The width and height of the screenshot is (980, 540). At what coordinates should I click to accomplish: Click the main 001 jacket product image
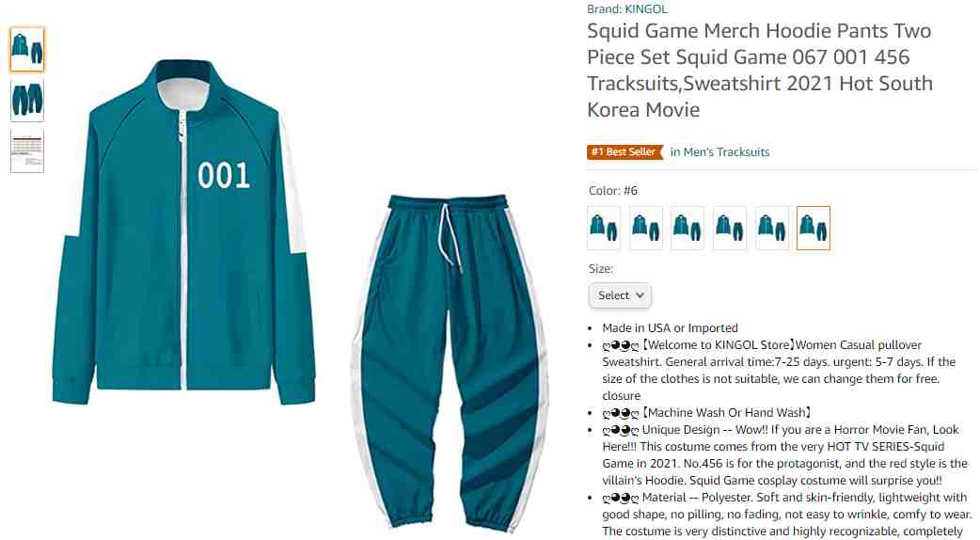pyautogui.click(x=185, y=231)
